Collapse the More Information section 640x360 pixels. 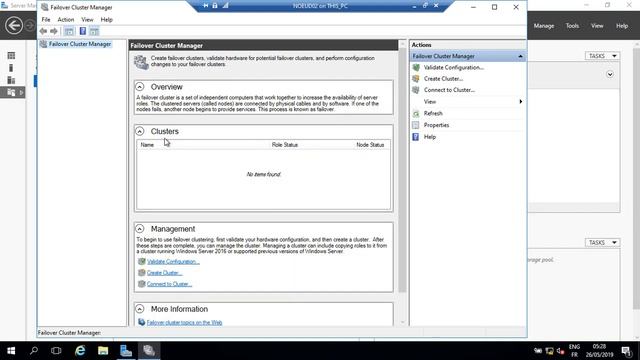(140, 309)
